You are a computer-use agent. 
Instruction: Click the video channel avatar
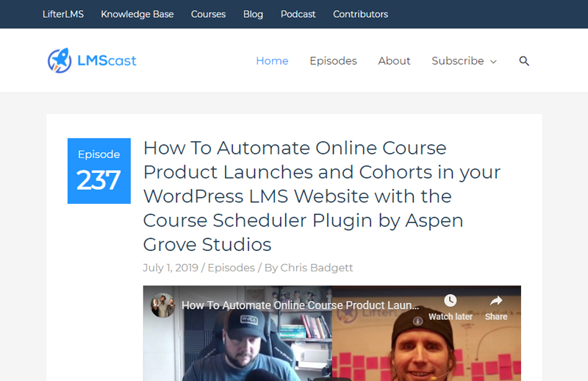coord(162,305)
